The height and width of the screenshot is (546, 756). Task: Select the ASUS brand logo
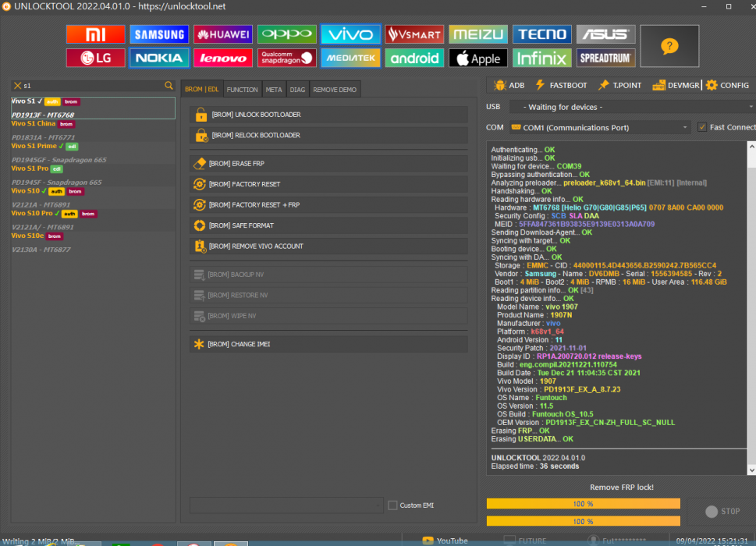click(605, 34)
